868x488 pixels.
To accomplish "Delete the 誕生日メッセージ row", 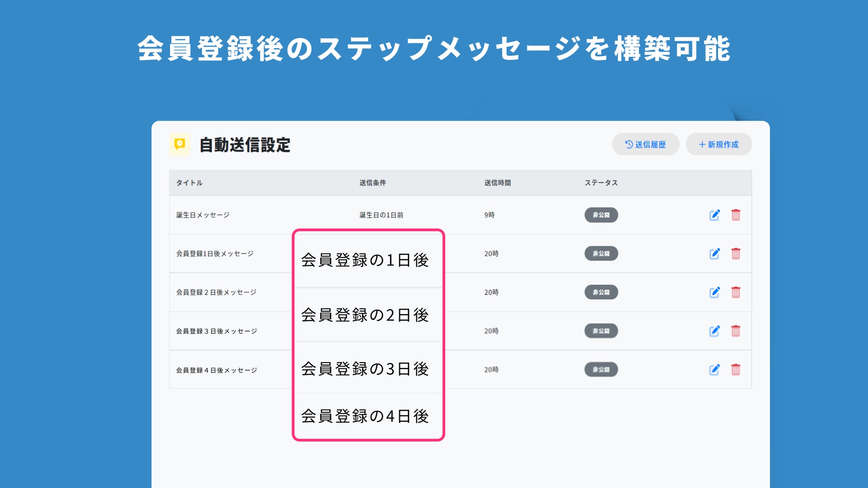I will point(736,215).
